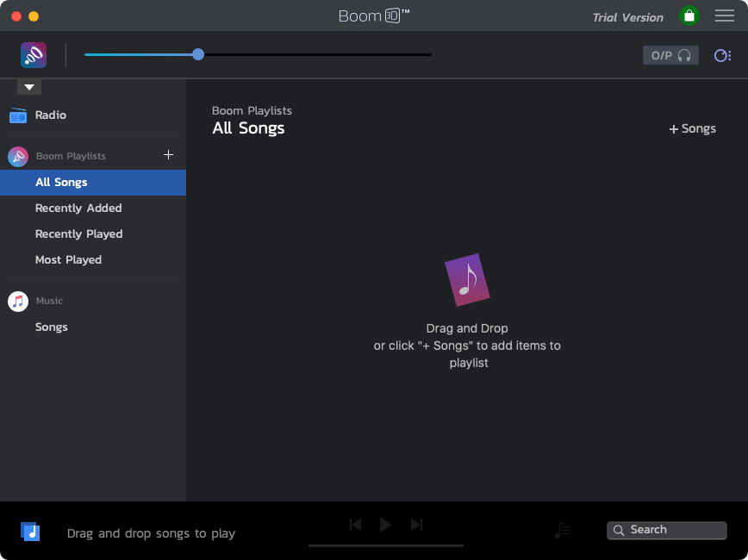Open the Radio section icon
Image resolution: width=748 pixels, height=560 pixels.
[17, 115]
